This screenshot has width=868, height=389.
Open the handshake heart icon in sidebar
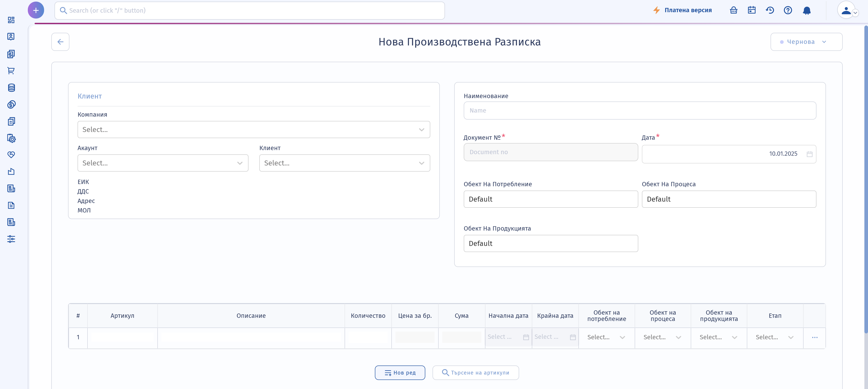click(11, 155)
